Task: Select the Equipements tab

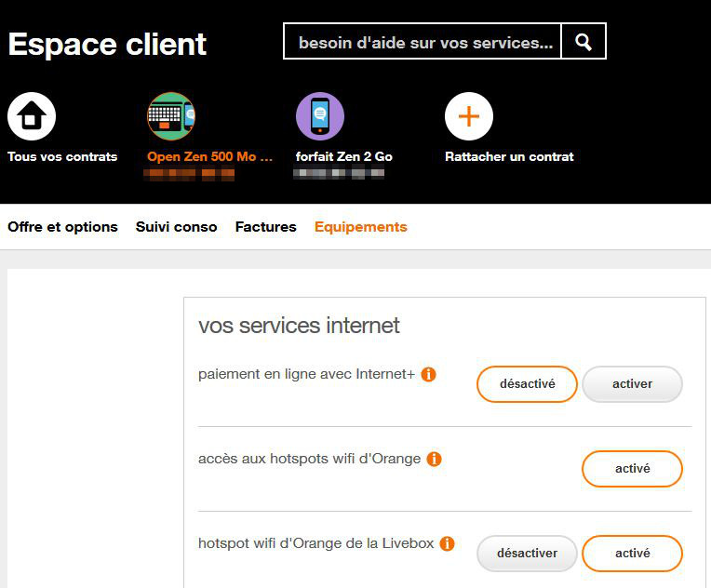Action: [360, 227]
